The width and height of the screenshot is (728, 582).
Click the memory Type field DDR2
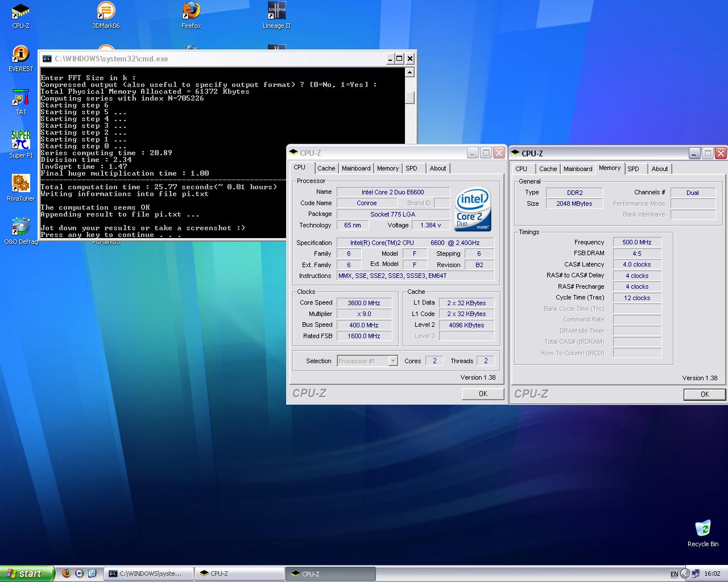tap(574, 193)
